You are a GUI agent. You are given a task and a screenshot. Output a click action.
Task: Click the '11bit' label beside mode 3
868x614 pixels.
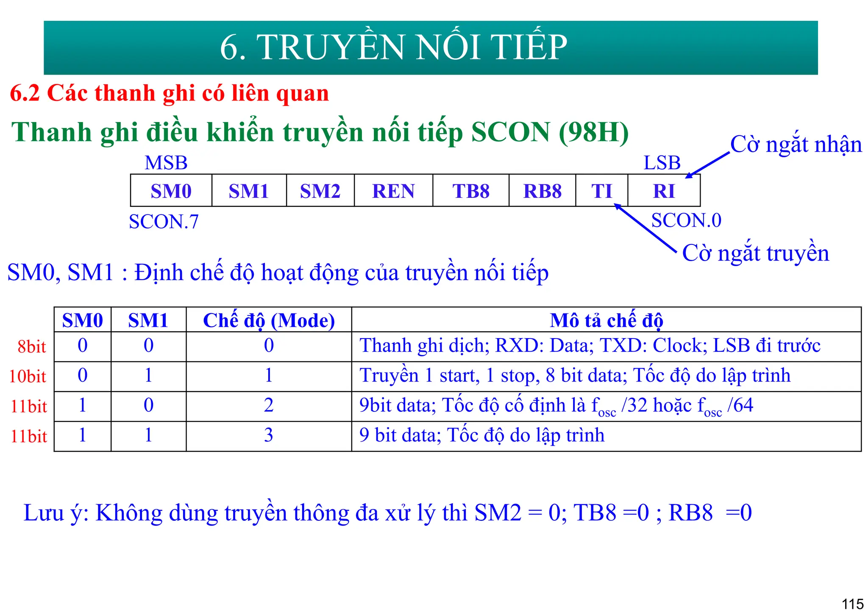(x=28, y=437)
